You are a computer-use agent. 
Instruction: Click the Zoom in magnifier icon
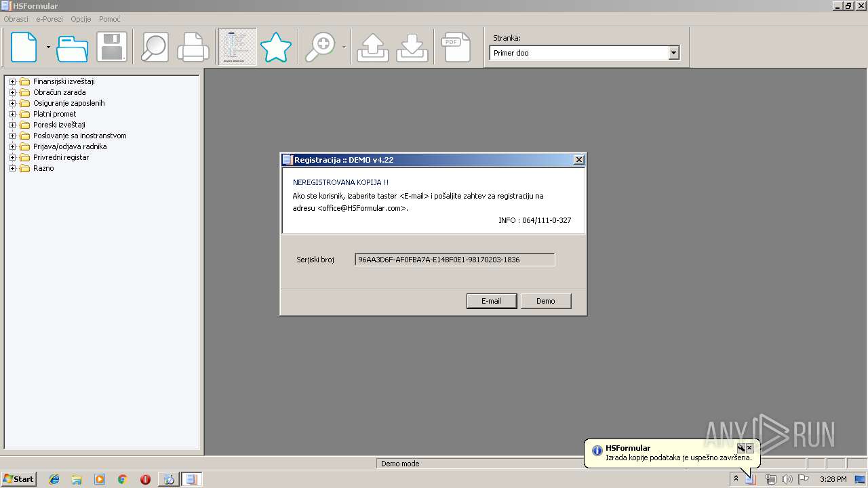coord(320,47)
